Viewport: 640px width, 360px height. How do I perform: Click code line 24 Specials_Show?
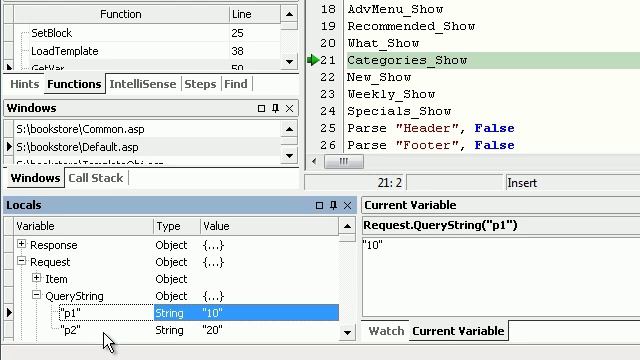point(399,111)
